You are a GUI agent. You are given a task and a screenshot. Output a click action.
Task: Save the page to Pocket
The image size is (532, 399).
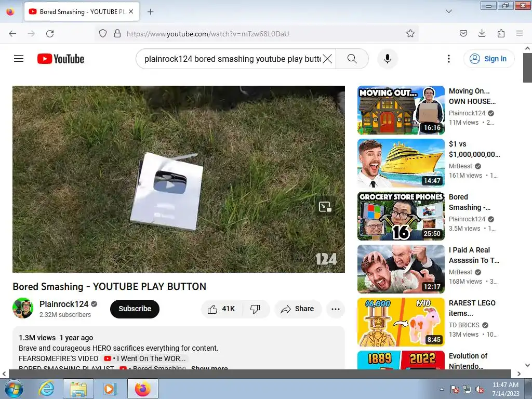pos(463,34)
